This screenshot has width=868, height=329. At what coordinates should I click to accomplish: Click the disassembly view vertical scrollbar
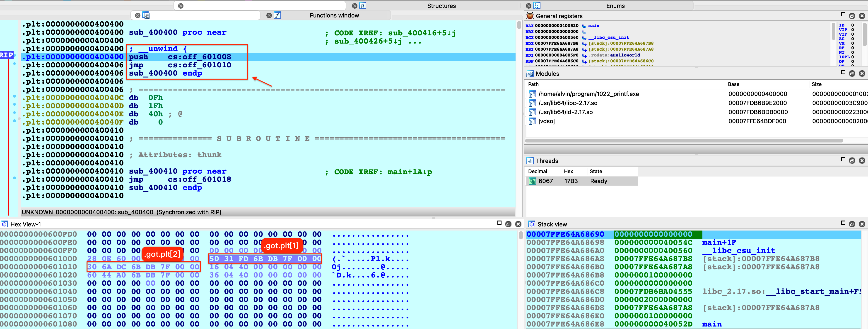click(x=519, y=25)
